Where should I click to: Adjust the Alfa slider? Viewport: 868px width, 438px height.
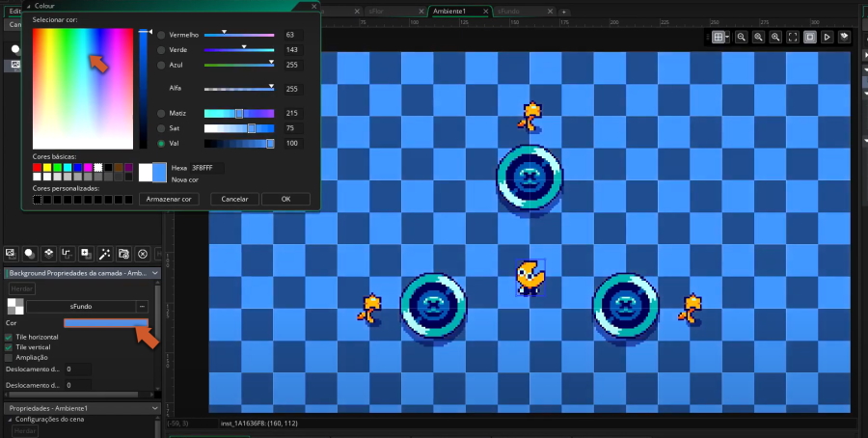[x=239, y=89]
